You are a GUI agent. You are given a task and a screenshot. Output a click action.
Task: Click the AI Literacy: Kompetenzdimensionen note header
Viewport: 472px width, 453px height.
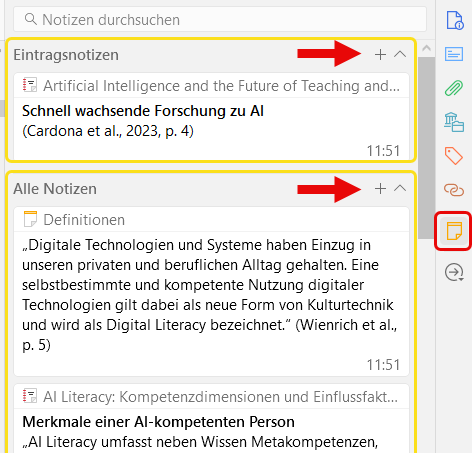click(x=211, y=397)
